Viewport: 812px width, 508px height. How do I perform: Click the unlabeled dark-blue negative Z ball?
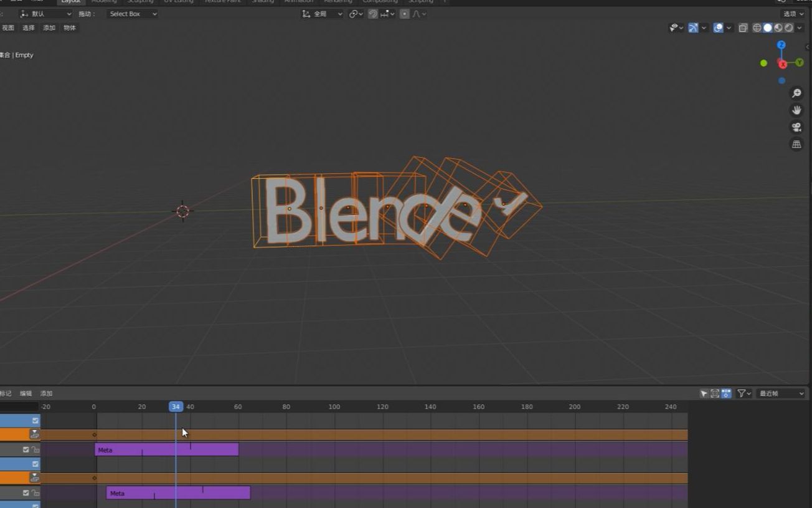[x=782, y=80]
